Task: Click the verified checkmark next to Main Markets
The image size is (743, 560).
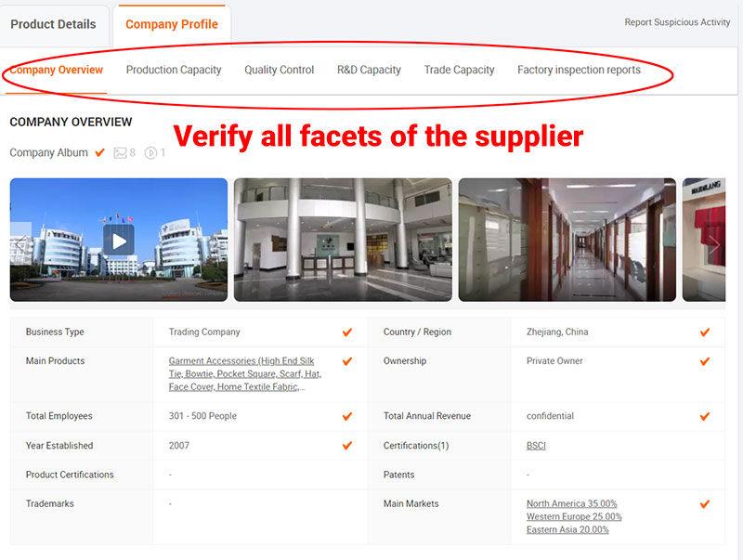Action: pos(705,504)
